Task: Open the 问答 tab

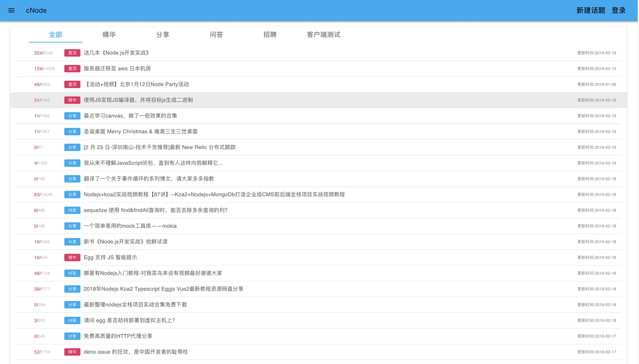Action: tap(216, 34)
